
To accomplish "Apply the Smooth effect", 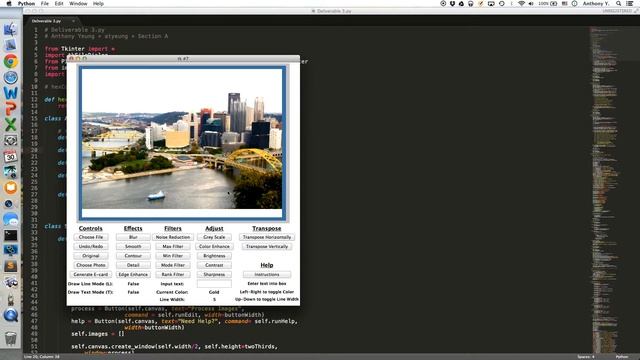I will 133,247.
